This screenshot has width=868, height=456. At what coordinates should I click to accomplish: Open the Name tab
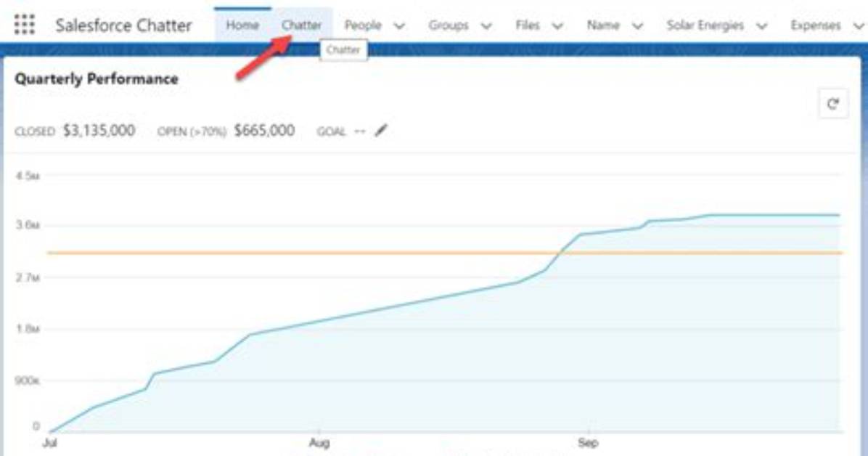[603, 25]
